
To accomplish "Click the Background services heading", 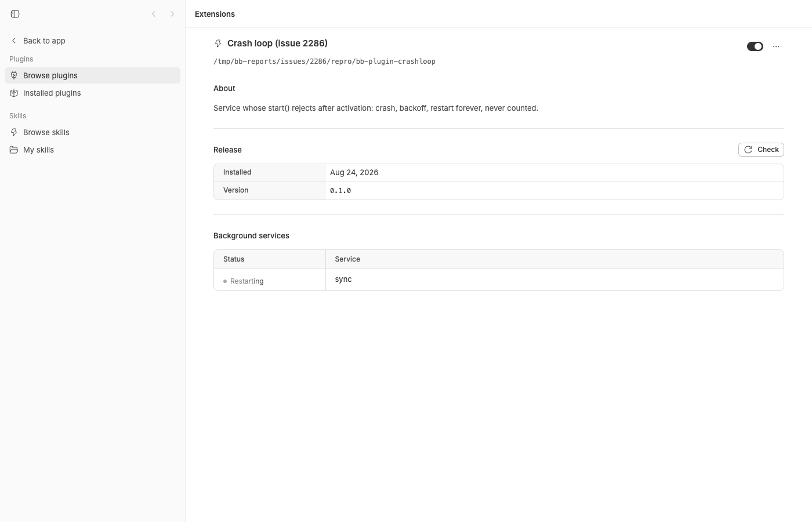I will (x=251, y=235).
